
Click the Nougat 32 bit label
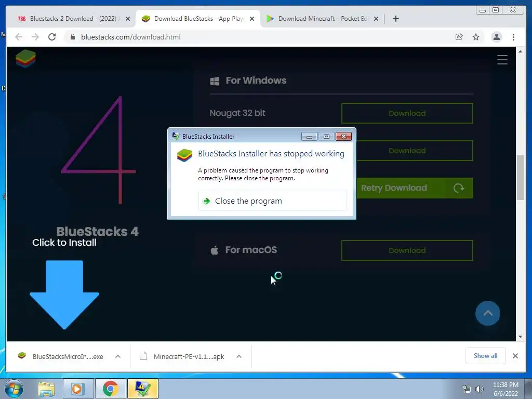pyautogui.click(x=237, y=113)
